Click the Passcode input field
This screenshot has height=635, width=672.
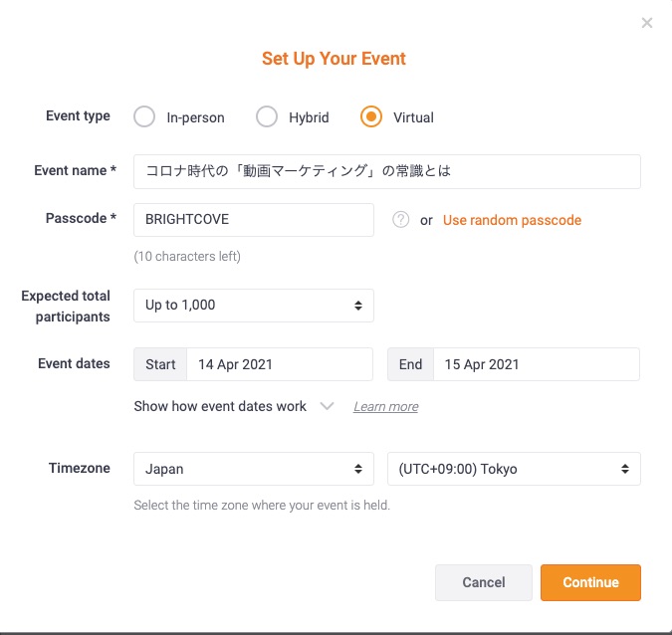click(x=254, y=220)
